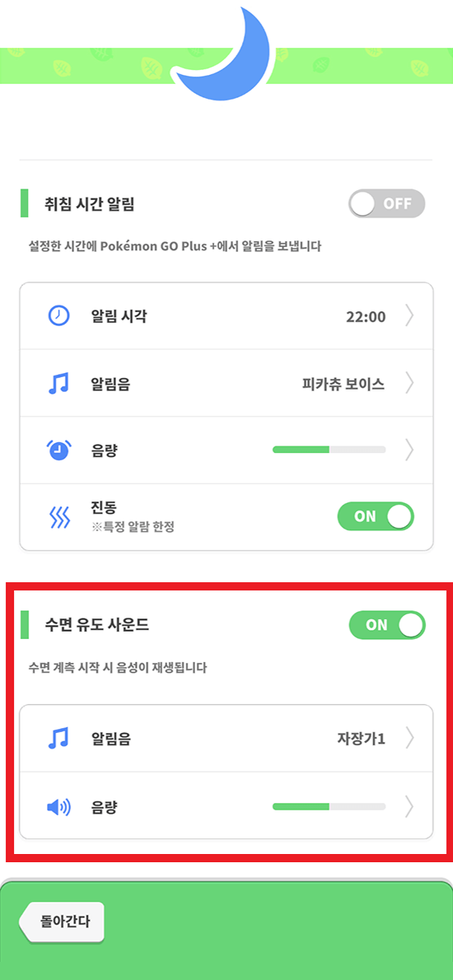The width and height of the screenshot is (453, 980).
Task: Tap the clock icon beside 알림 시각
Action: pos(59,316)
